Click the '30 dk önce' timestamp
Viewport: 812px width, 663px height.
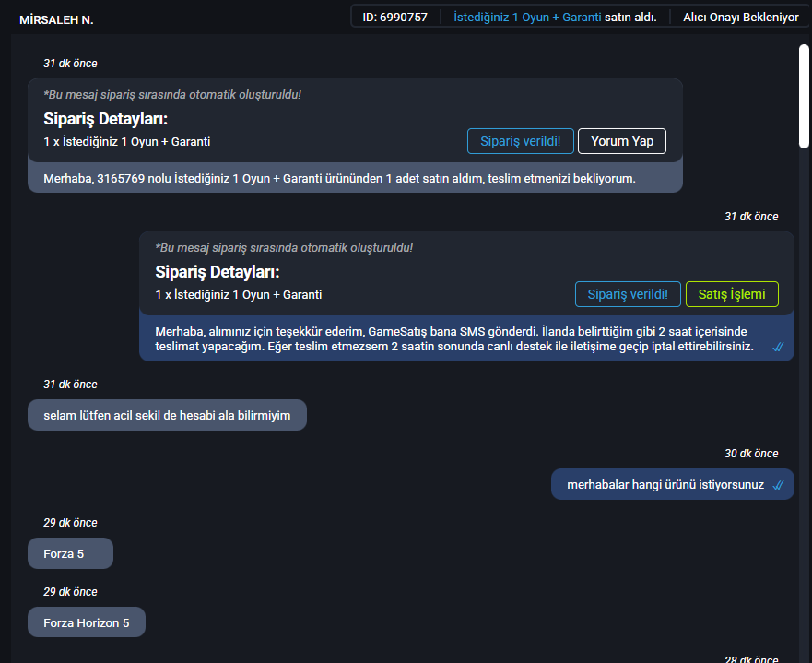751,454
